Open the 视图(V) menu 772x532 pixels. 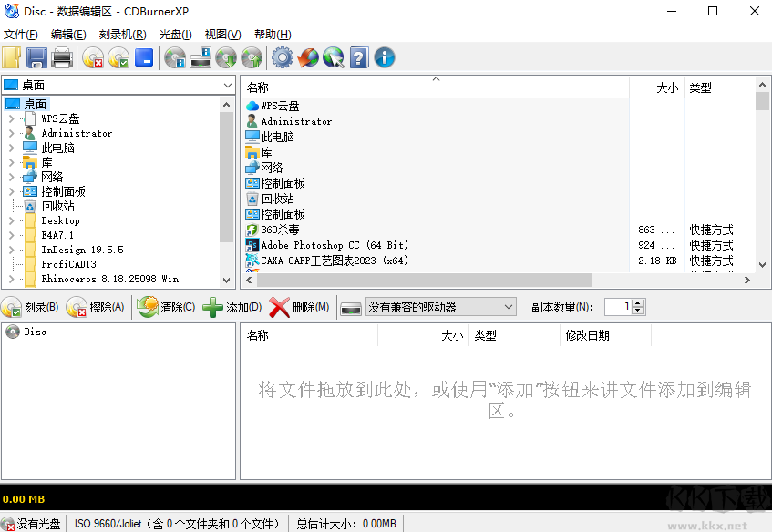click(x=222, y=35)
